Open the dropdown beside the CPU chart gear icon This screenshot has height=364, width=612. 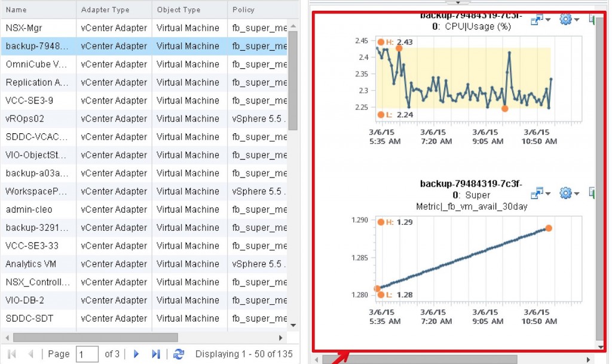(x=576, y=19)
